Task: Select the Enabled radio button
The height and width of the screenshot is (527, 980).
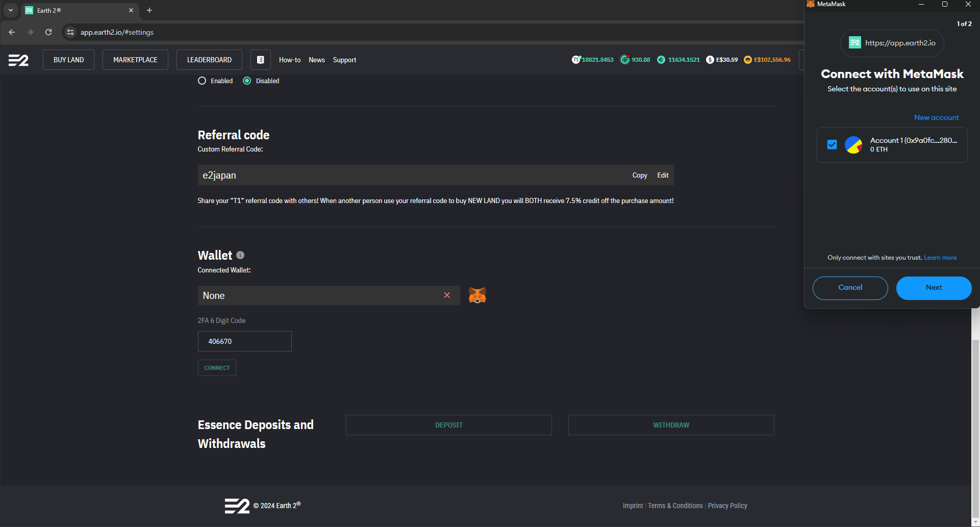Action: click(202, 81)
